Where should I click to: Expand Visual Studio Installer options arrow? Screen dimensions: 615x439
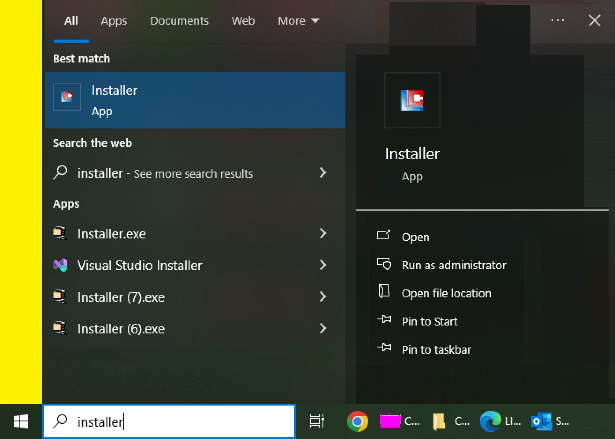323,265
